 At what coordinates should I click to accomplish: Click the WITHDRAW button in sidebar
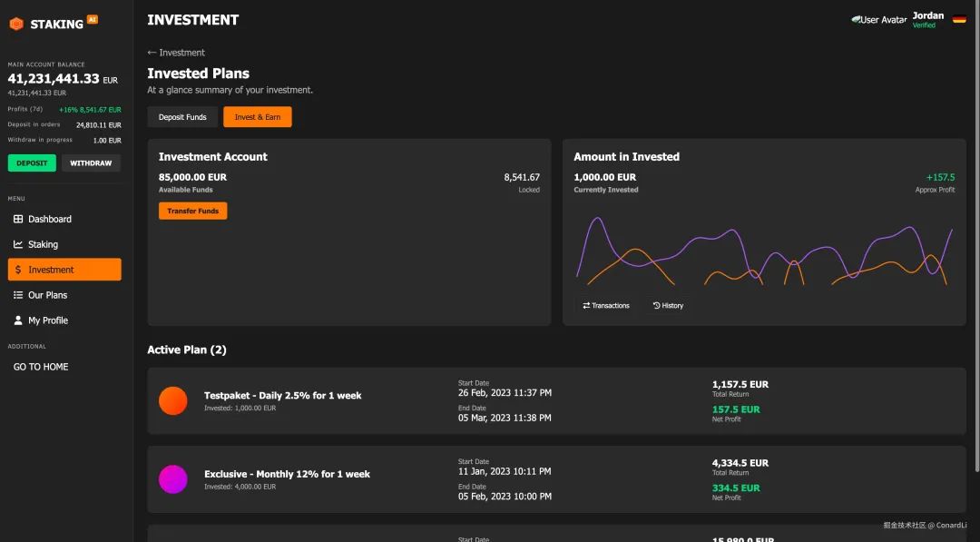(91, 163)
